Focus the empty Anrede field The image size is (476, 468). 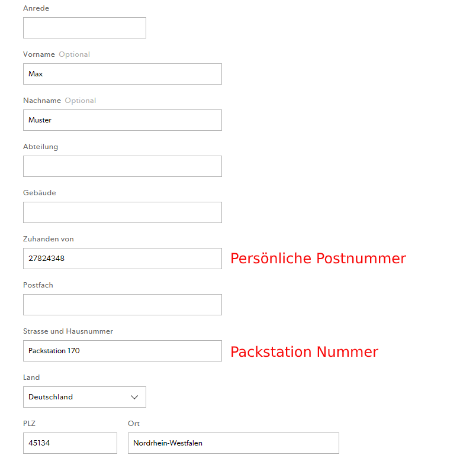click(84, 28)
